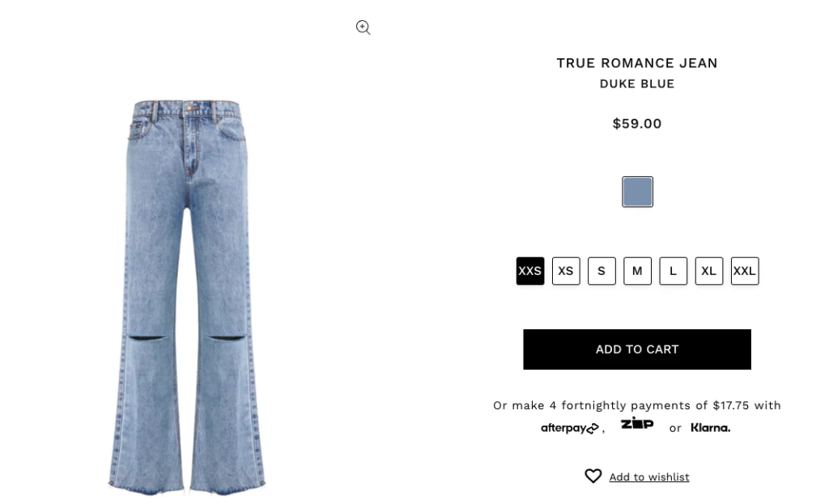Click the Klarna logo
The width and height of the screenshot is (829, 504).
(x=710, y=428)
